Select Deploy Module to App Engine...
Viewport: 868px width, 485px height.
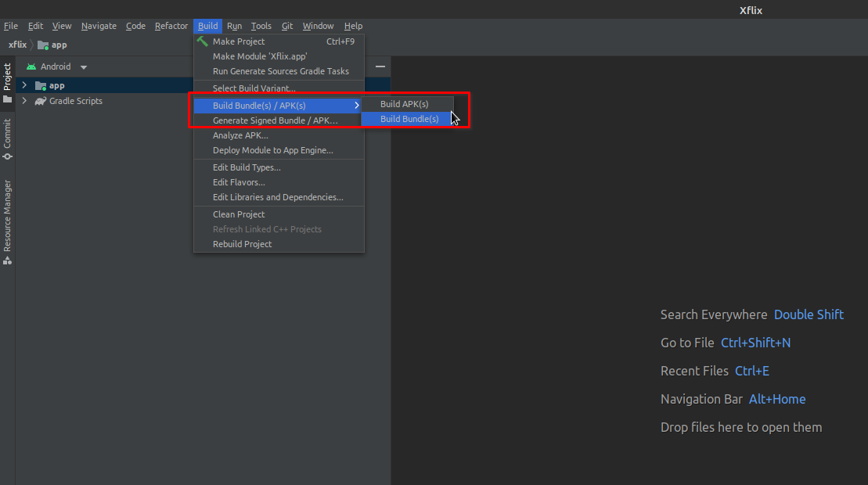pos(279,150)
